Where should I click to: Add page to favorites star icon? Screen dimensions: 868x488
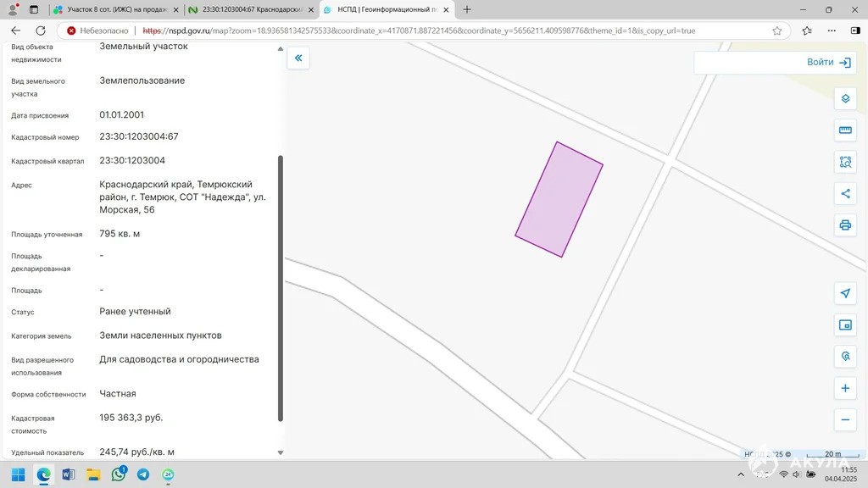777,31
